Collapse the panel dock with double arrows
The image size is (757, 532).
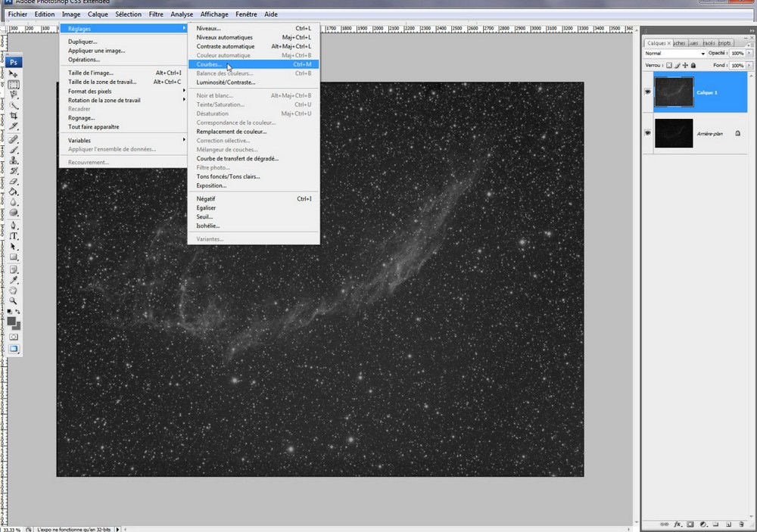(752, 30)
